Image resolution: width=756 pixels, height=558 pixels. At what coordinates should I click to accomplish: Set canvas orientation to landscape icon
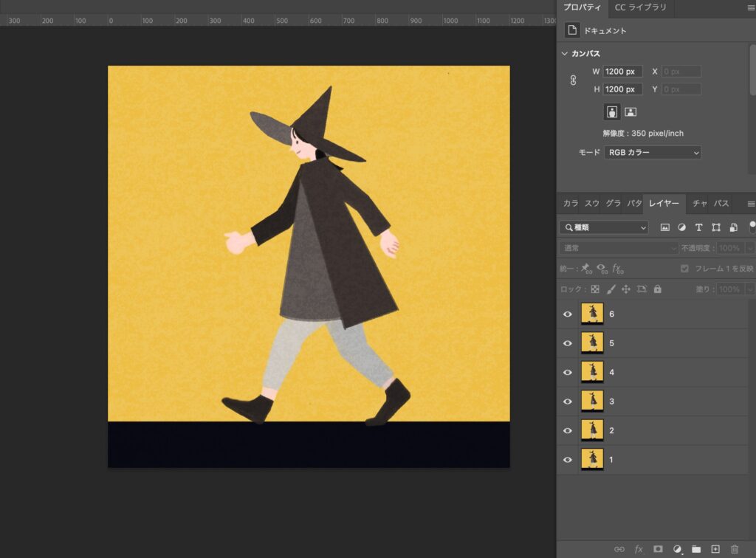(630, 112)
